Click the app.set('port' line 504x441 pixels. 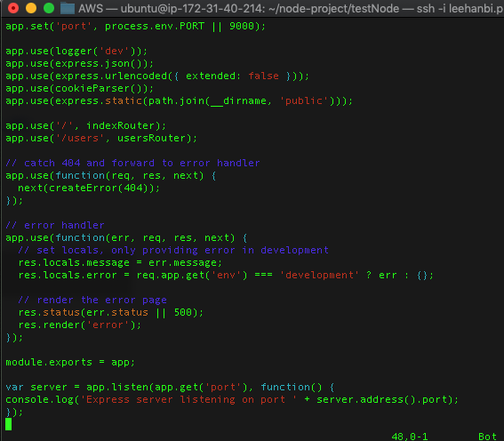136,26
